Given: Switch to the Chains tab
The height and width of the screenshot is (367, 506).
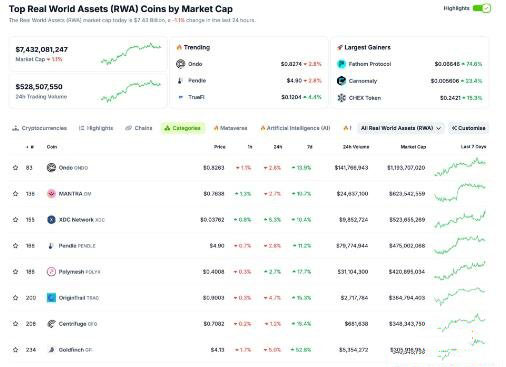Looking at the screenshot, I should coord(139,128).
